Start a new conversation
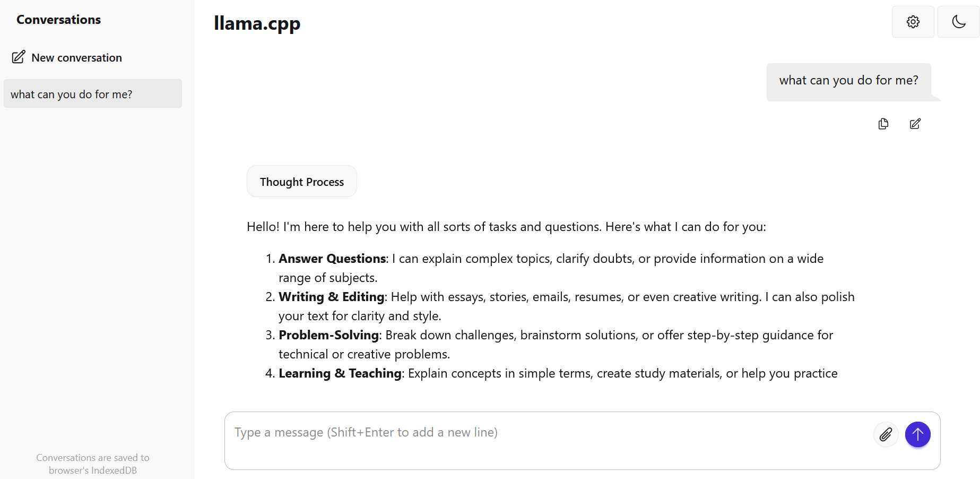This screenshot has height=479, width=980. point(76,57)
